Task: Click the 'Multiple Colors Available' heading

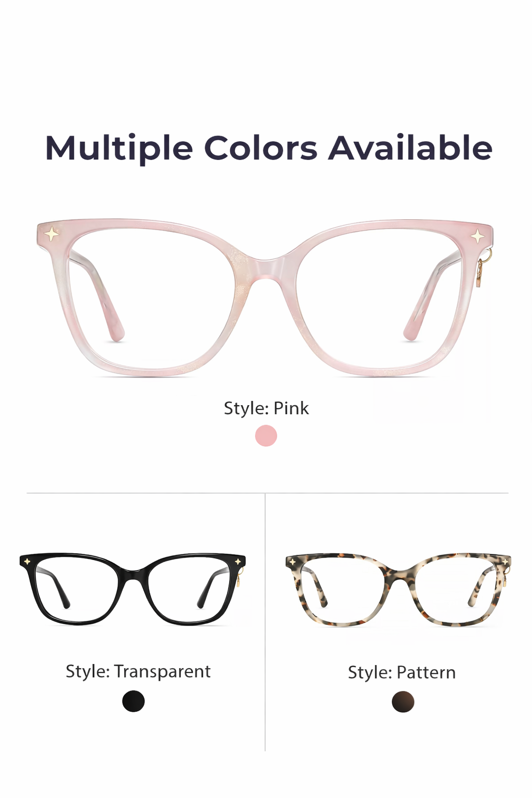Action: point(269,149)
